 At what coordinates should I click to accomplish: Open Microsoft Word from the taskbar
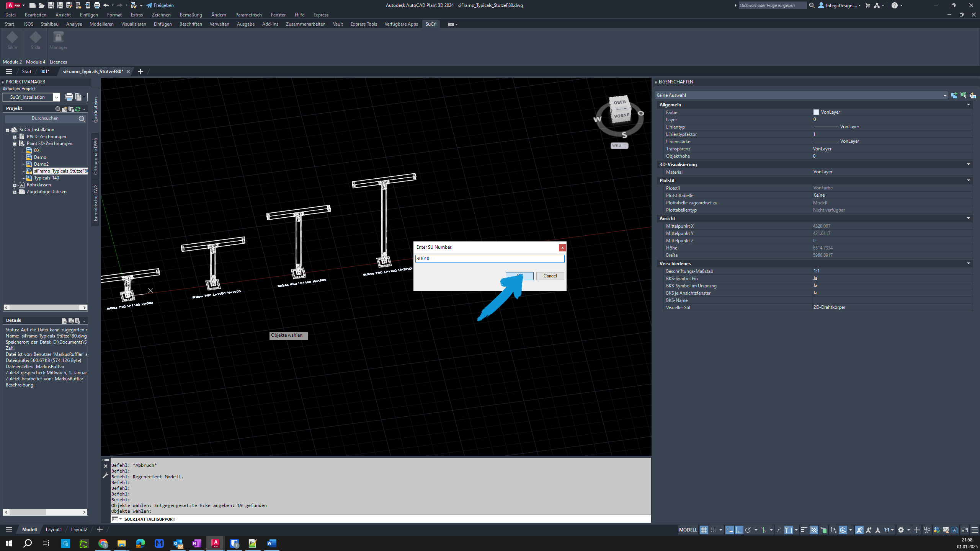tap(271, 543)
